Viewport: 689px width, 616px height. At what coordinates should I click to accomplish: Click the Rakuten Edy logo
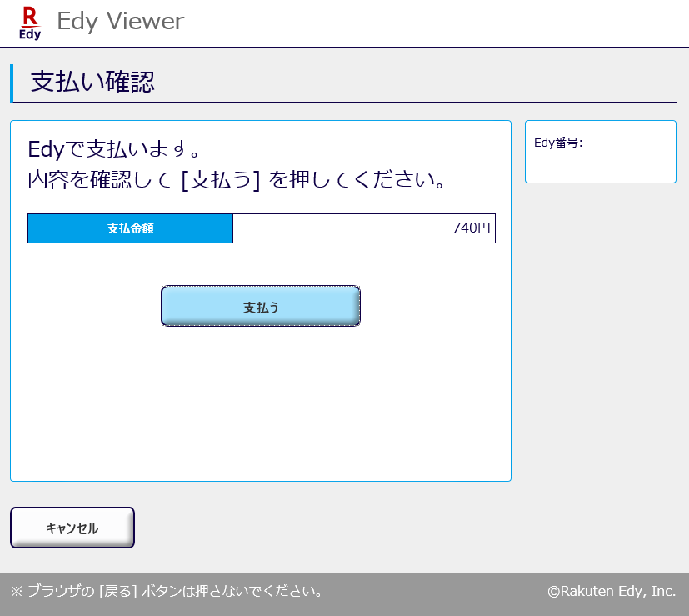coord(30,23)
